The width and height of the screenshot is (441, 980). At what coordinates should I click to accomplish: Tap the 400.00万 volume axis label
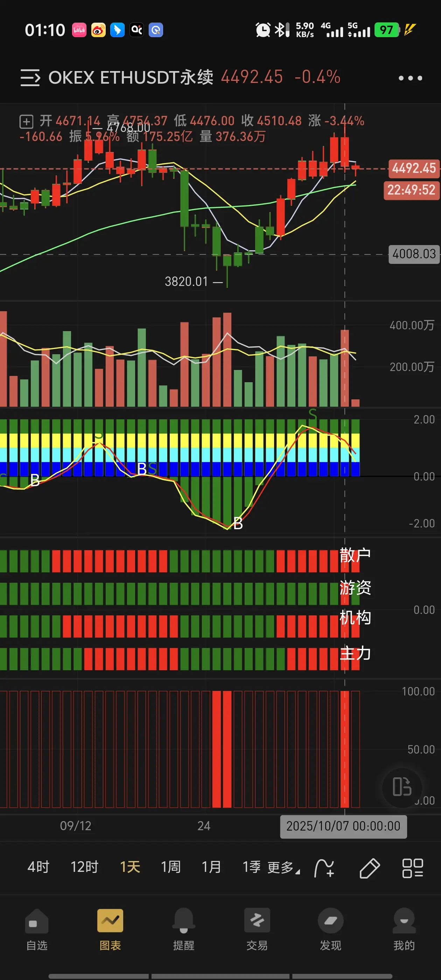point(412,325)
